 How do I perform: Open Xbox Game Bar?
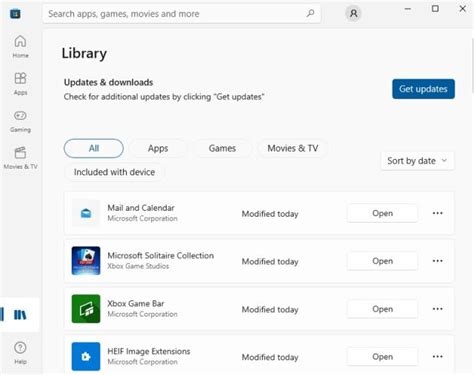[382, 309]
